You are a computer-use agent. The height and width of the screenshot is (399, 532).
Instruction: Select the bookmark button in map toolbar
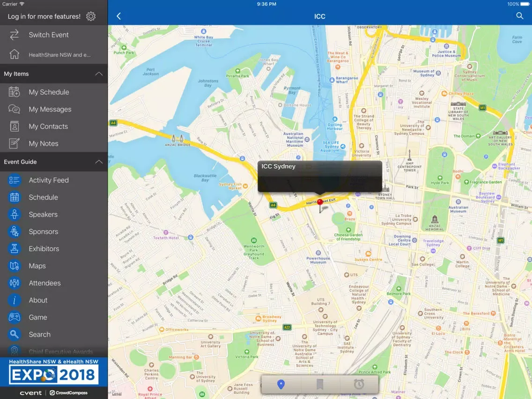[319, 384]
